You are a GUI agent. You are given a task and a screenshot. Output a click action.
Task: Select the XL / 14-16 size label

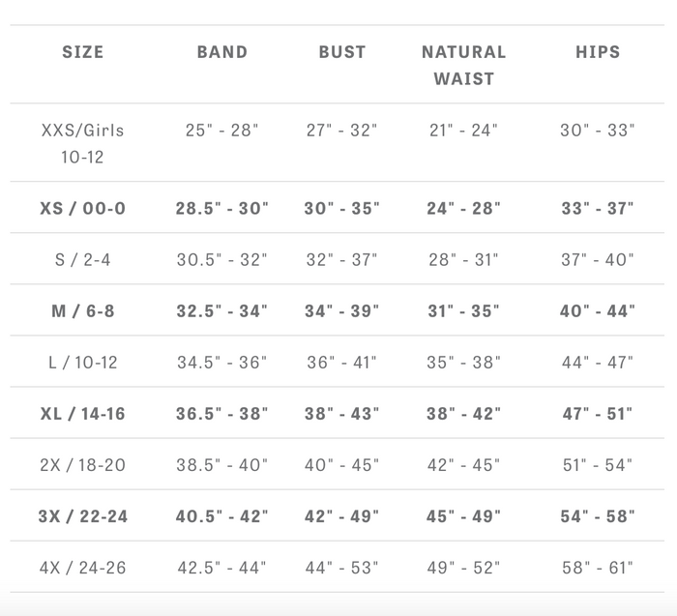[82, 414]
